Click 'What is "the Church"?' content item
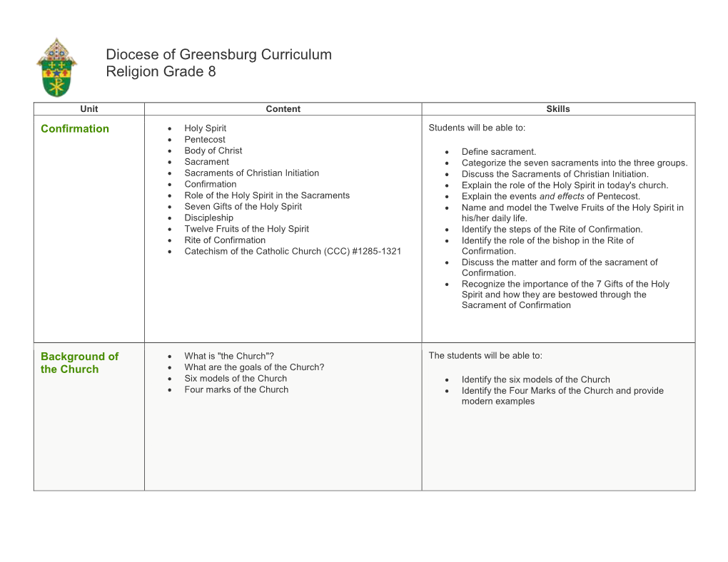 click(x=229, y=356)
